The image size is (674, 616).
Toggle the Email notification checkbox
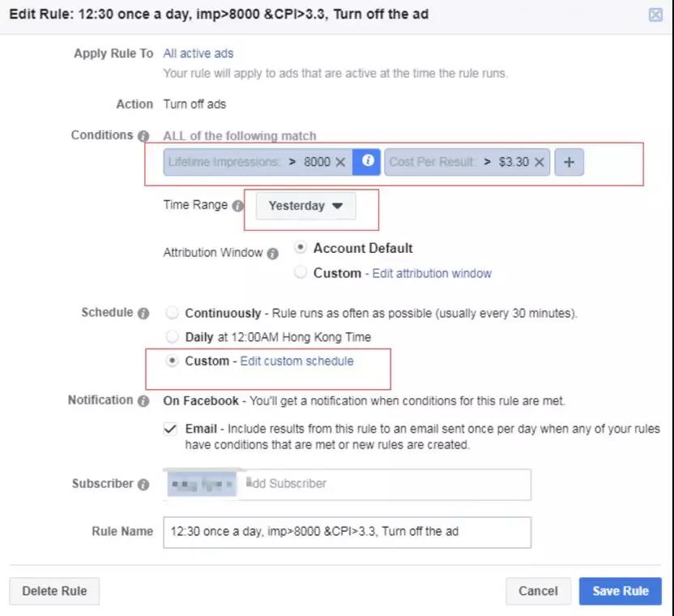coord(171,429)
